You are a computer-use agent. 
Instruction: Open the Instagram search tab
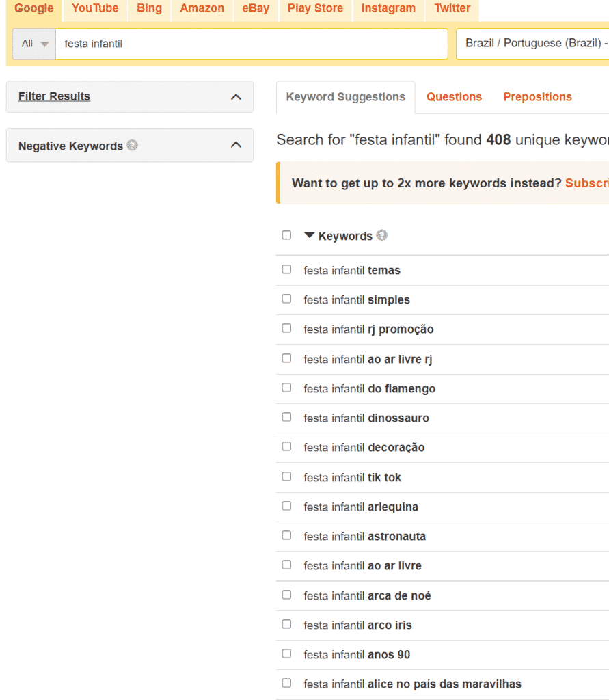(388, 9)
